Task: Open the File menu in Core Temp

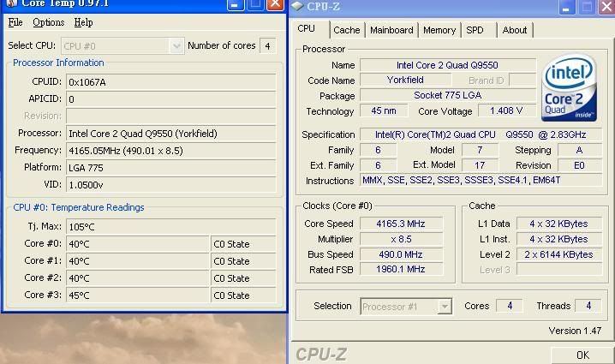Action: click(x=15, y=22)
